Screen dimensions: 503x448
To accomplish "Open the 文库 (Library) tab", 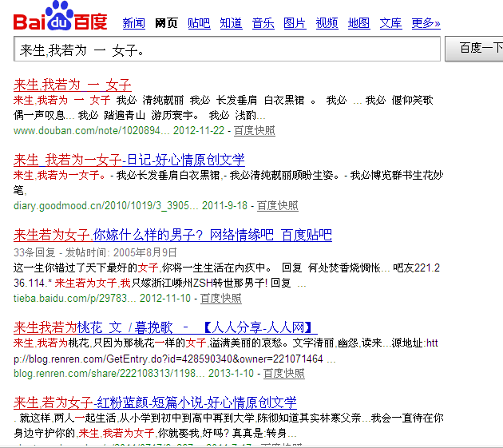I will pyautogui.click(x=390, y=23).
